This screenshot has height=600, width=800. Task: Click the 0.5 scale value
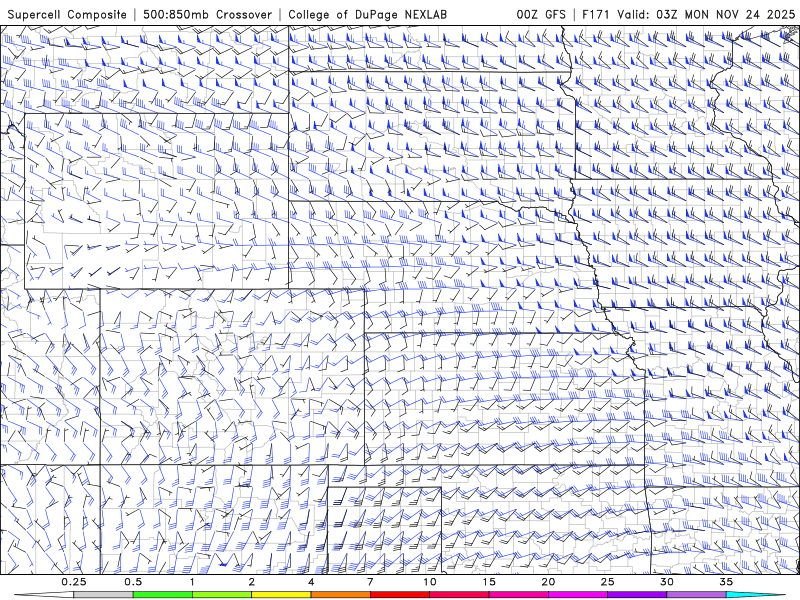tap(133, 582)
